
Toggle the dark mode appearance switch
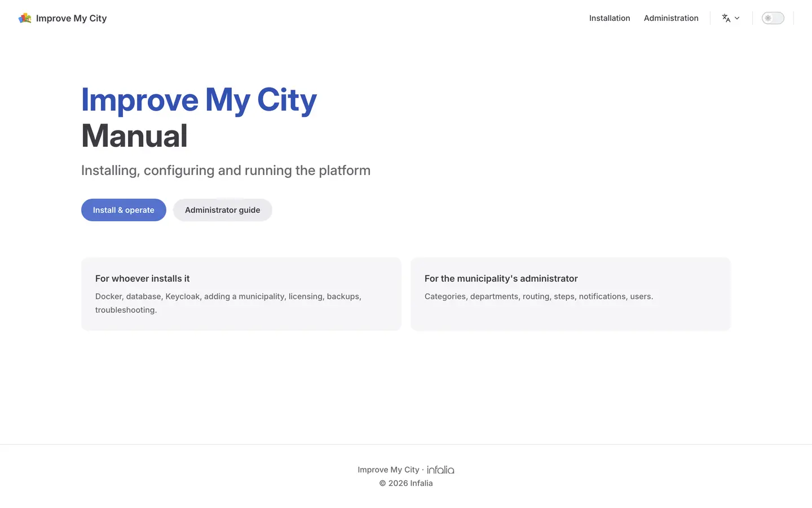click(773, 18)
